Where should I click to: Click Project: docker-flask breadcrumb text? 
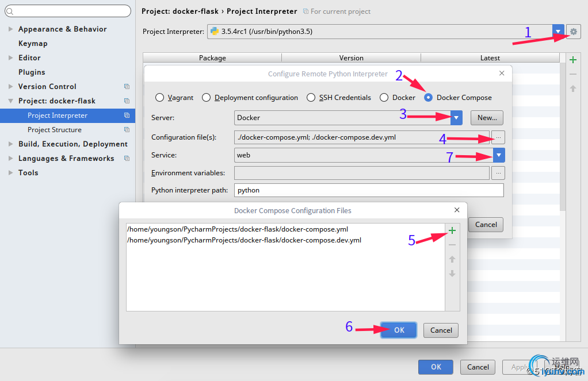(180, 11)
